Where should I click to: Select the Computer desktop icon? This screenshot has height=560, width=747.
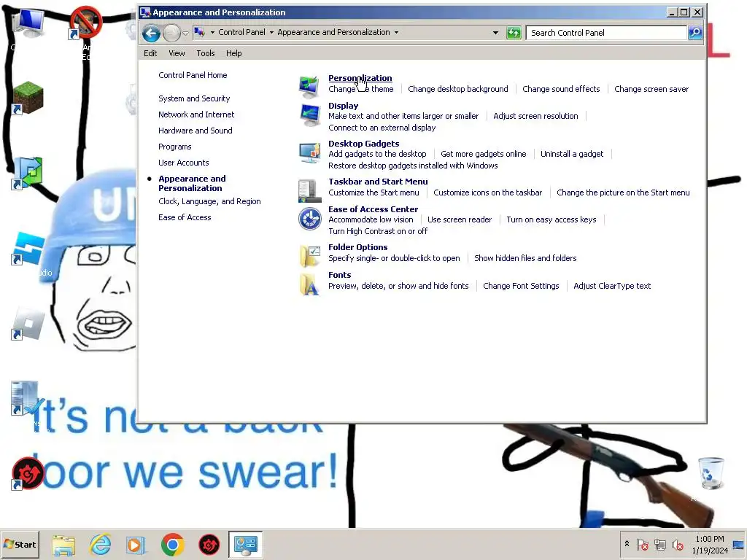click(x=28, y=24)
